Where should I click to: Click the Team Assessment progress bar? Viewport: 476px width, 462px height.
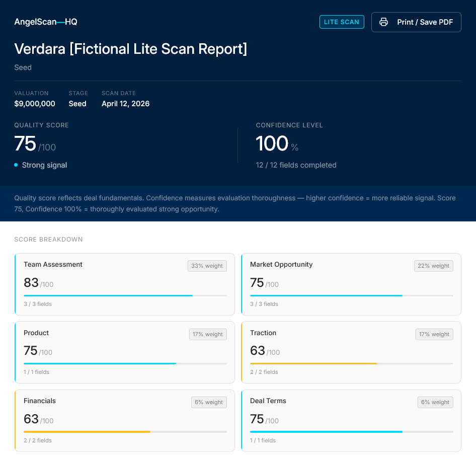[x=125, y=295]
